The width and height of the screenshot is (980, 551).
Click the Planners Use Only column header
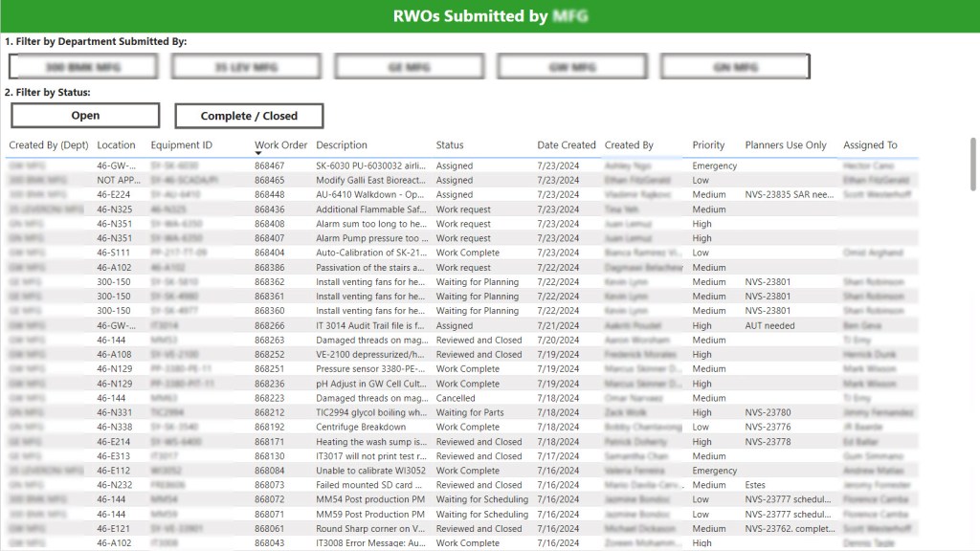tap(785, 145)
